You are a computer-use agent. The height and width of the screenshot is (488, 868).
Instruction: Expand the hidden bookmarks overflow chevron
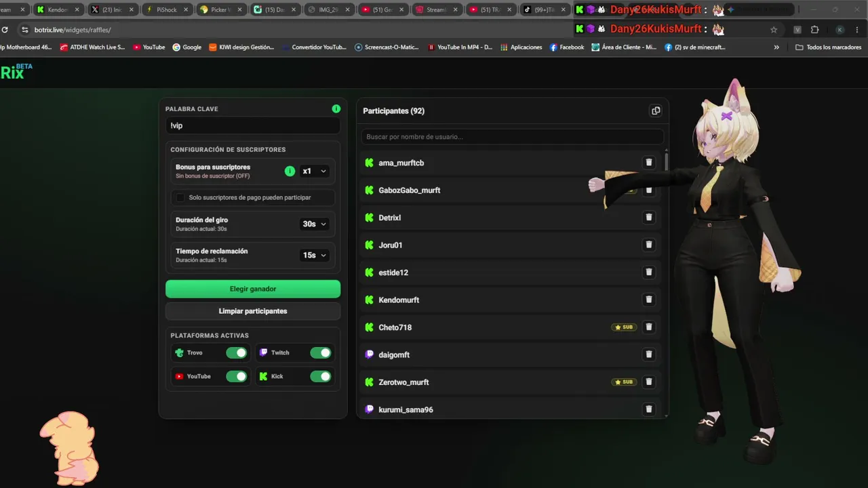pyautogui.click(x=776, y=47)
